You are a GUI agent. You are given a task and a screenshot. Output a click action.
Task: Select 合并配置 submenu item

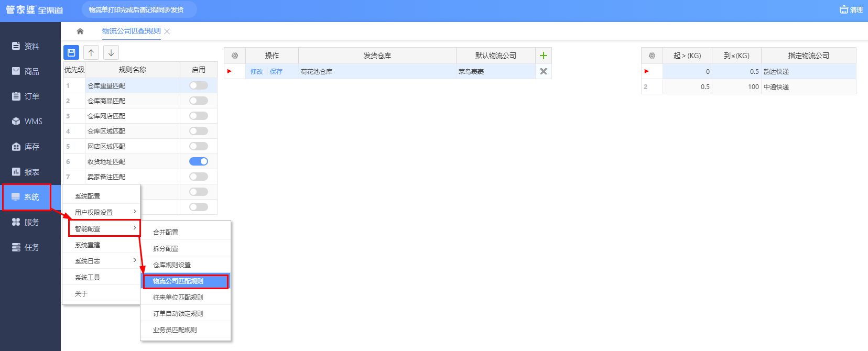[186, 232]
